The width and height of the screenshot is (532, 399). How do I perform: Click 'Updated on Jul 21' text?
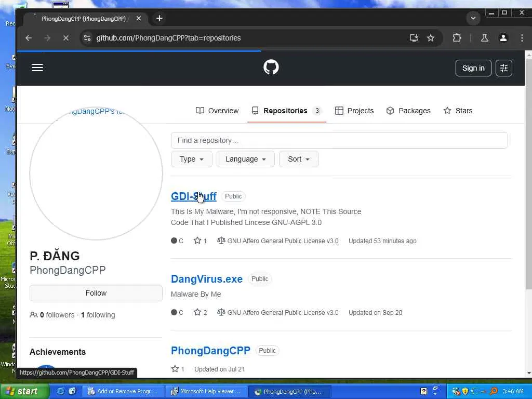(x=220, y=369)
